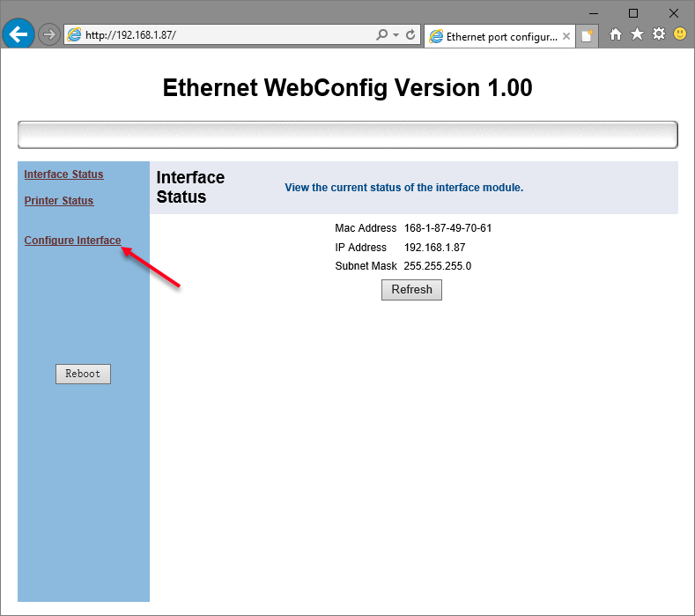Screen dimensions: 695x616
Task: Click the search magnifier in address bar
Action: tap(381, 34)
